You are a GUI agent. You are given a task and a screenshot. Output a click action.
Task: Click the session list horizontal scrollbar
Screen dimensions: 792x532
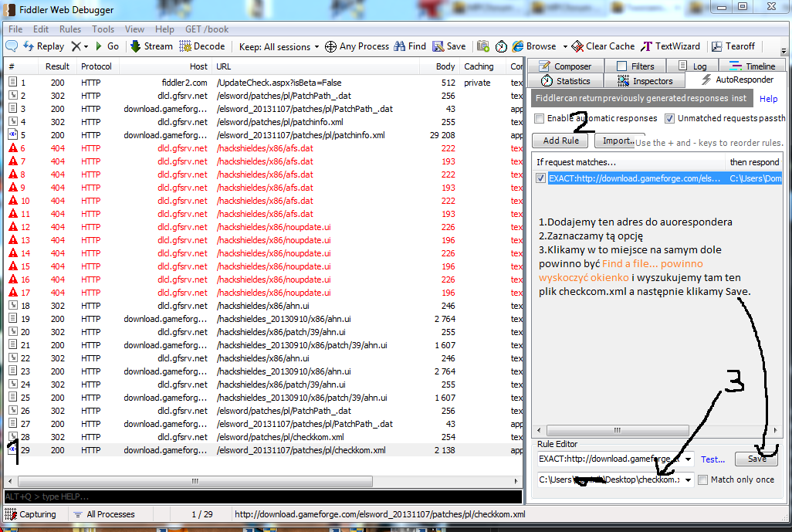click(195, 481)
